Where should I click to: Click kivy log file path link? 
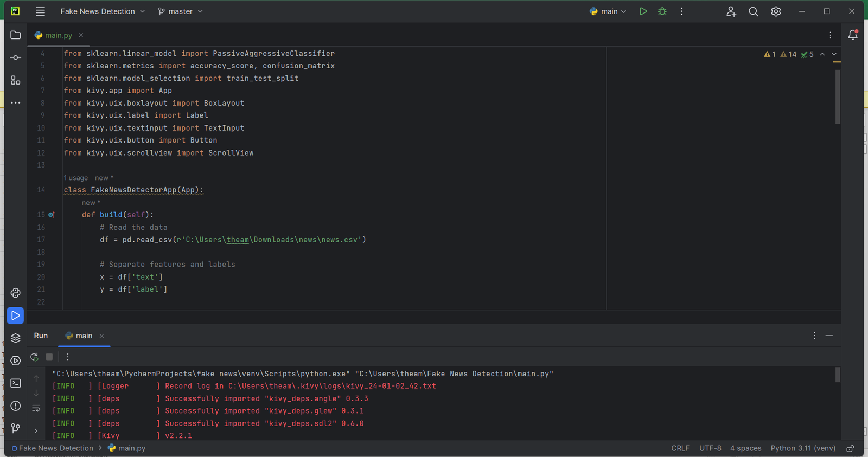[332, 386]
